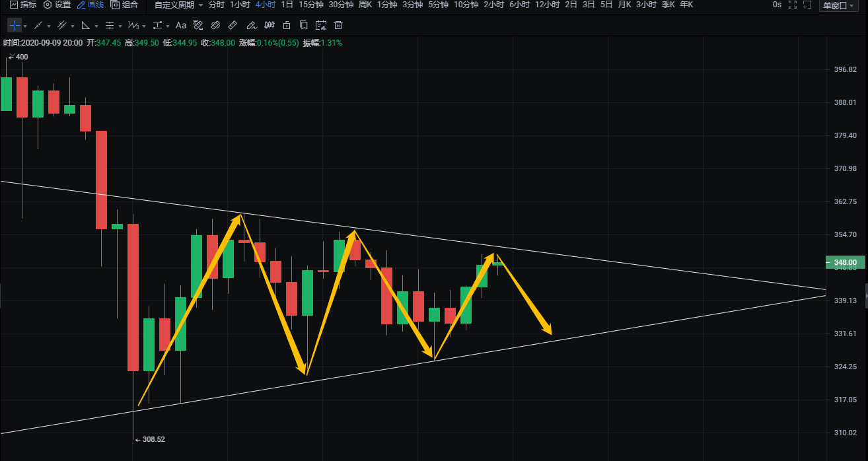Image resolution: width=868 pixels, height=461 pixels.
Task: Click the candlestick pattern icon
Action: [268, 26]
